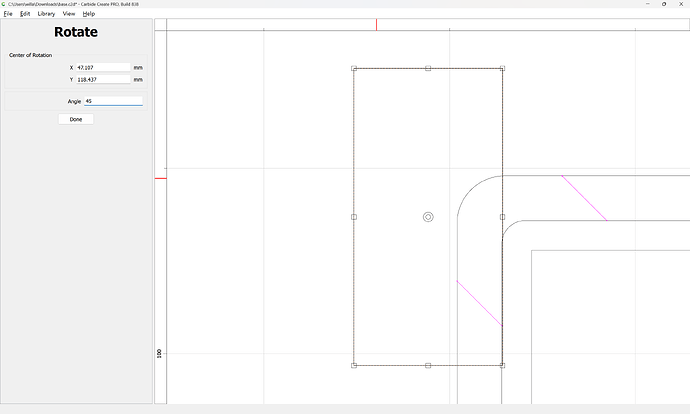Click the bottom-right selection handle

(502, 365)
